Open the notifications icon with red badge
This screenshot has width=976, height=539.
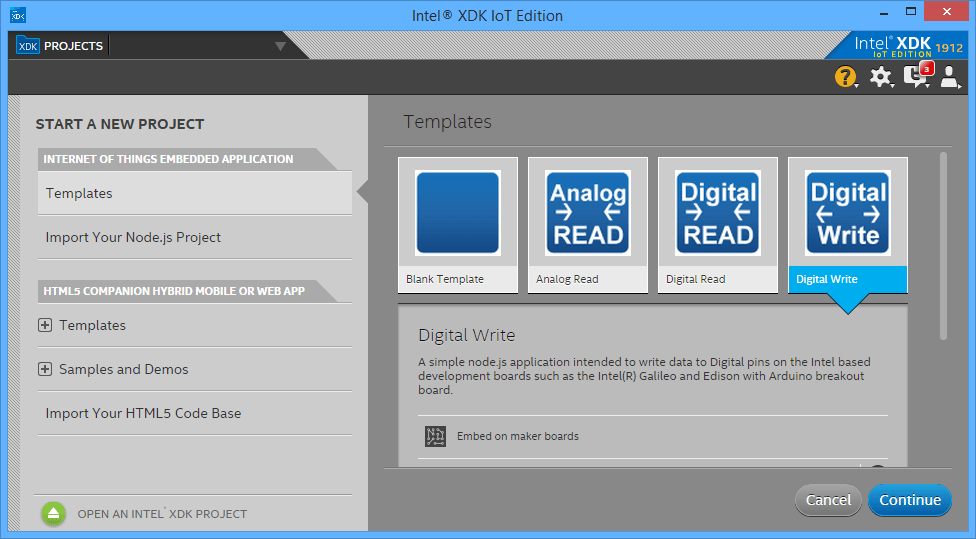point(916,76)
